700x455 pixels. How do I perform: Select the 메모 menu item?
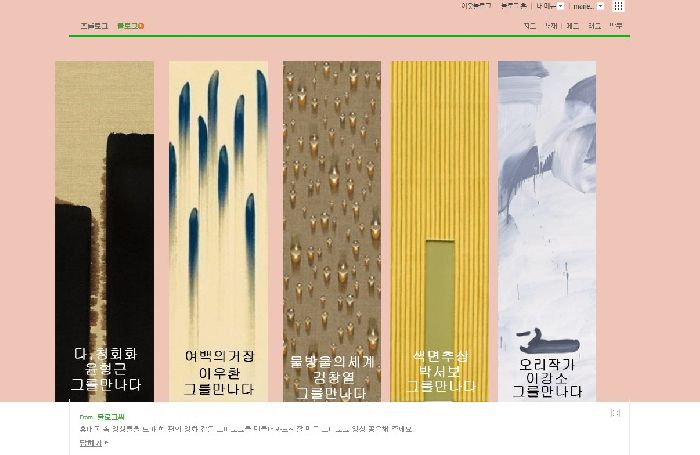tap(573, 26)
